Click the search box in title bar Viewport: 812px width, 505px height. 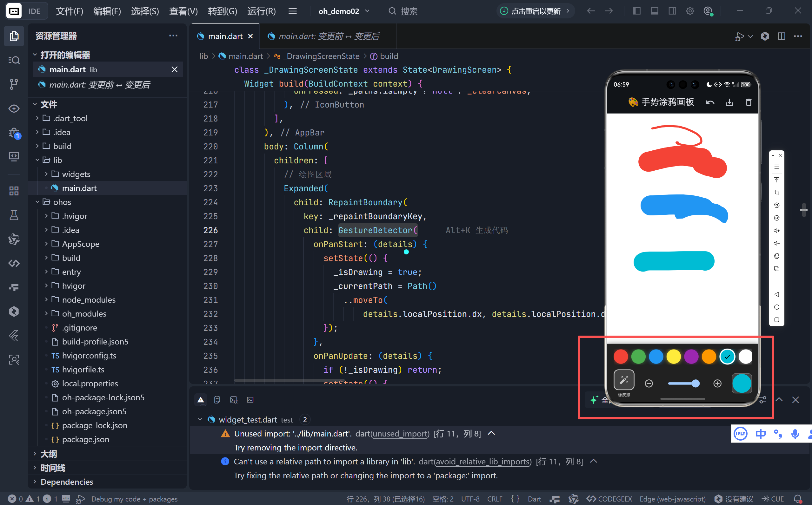(x=409, y=11)
